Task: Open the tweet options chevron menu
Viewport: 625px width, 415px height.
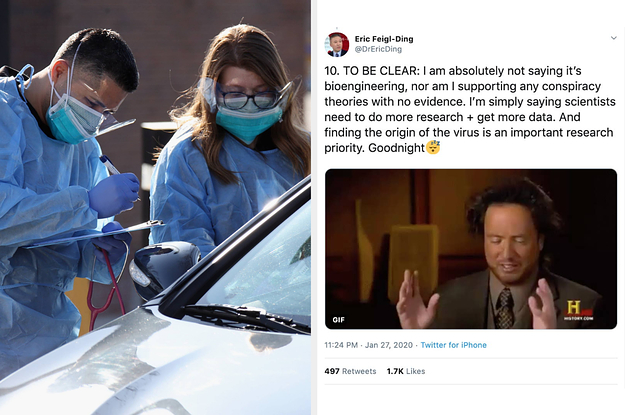Action: coord(613,38)
